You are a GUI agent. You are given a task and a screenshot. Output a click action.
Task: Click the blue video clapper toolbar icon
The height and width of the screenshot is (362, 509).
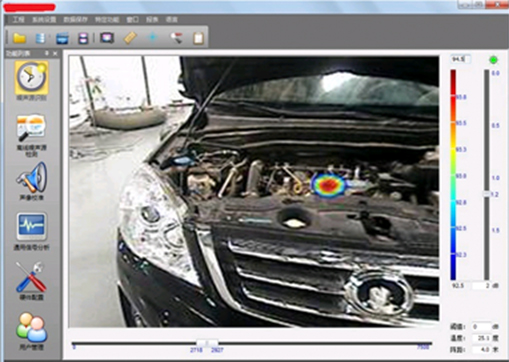point(62,38)
